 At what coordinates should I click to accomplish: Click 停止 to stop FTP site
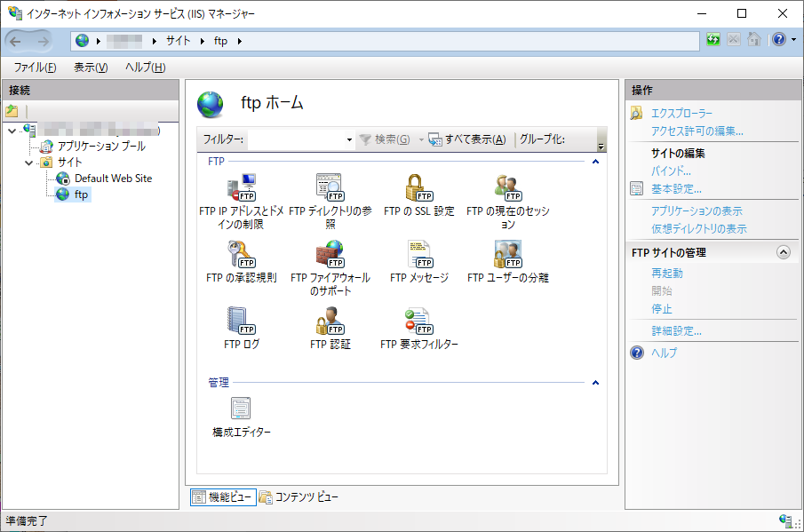point(662,309)
